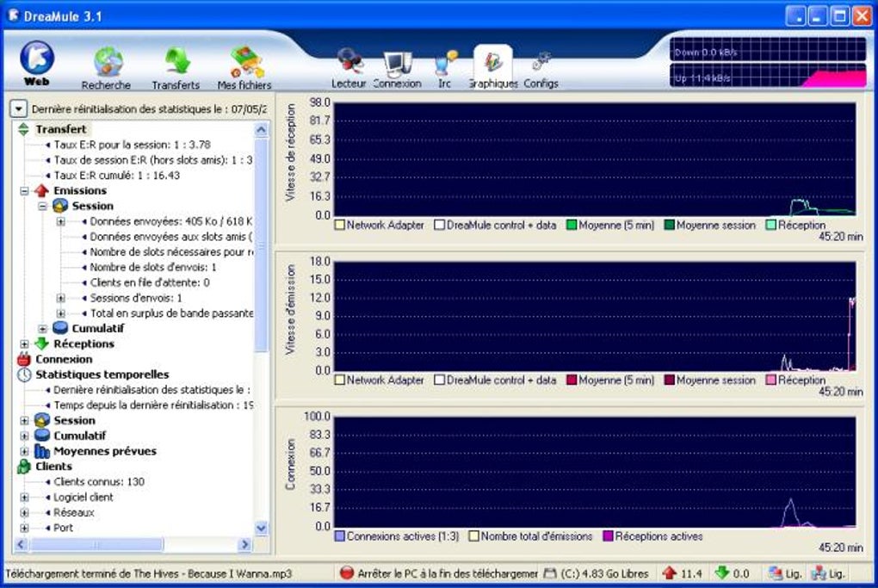The height and width of the screenshot is (588, 878).
Task: Open the Connexion page
Action: 397,68
